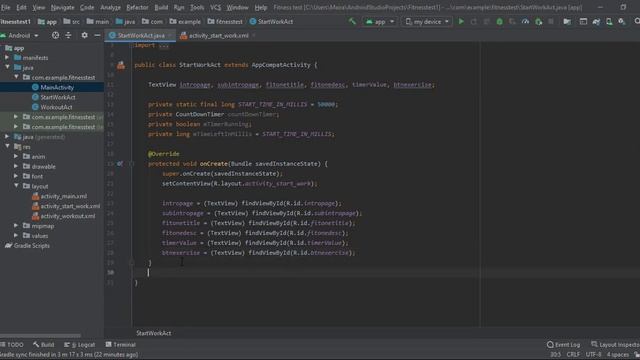The image size is (640, 360).
Task: Open the Android project view dropdown
Action: pyautogui.click(x=20, y=36)
